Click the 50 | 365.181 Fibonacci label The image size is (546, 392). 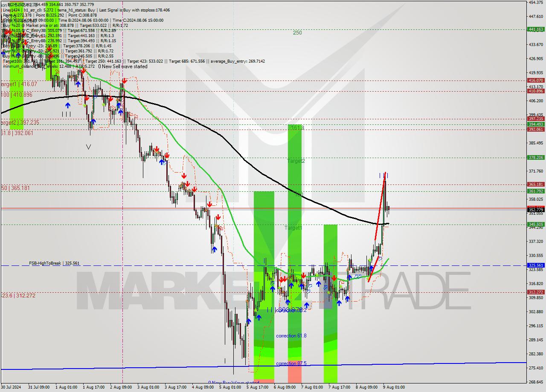(15, 188)
